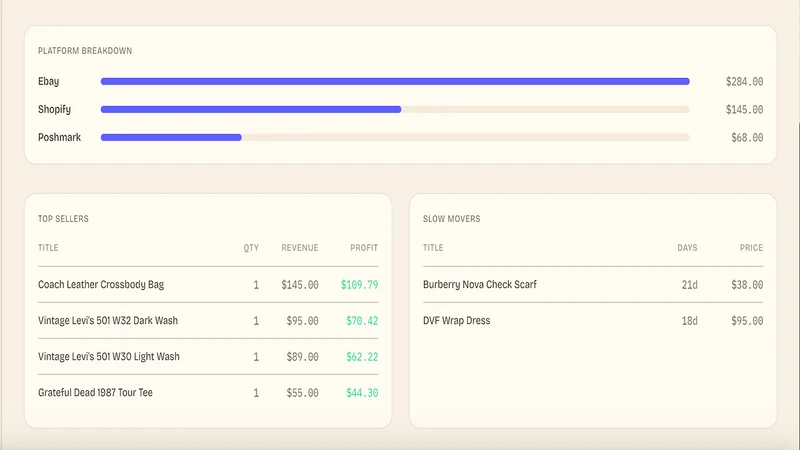The image size is (800, 450).
Task: Click the $62.22 profit value
Action: 362,357
